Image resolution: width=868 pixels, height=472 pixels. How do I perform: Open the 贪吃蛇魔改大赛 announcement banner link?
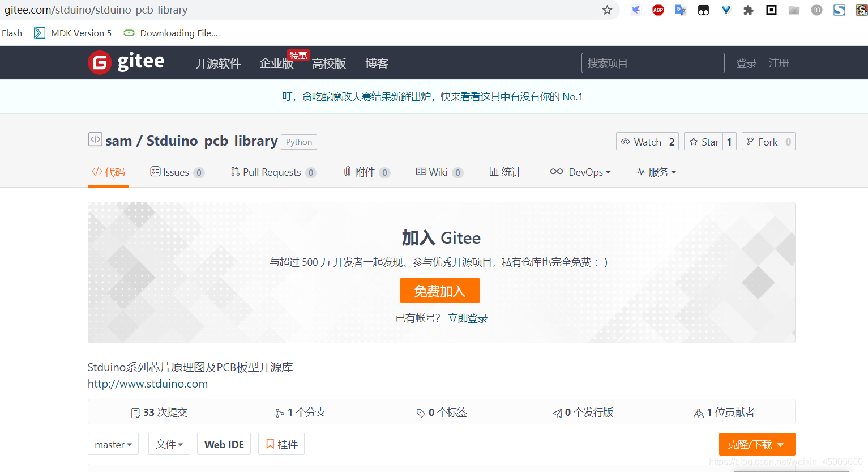click(x=433, y=97)
